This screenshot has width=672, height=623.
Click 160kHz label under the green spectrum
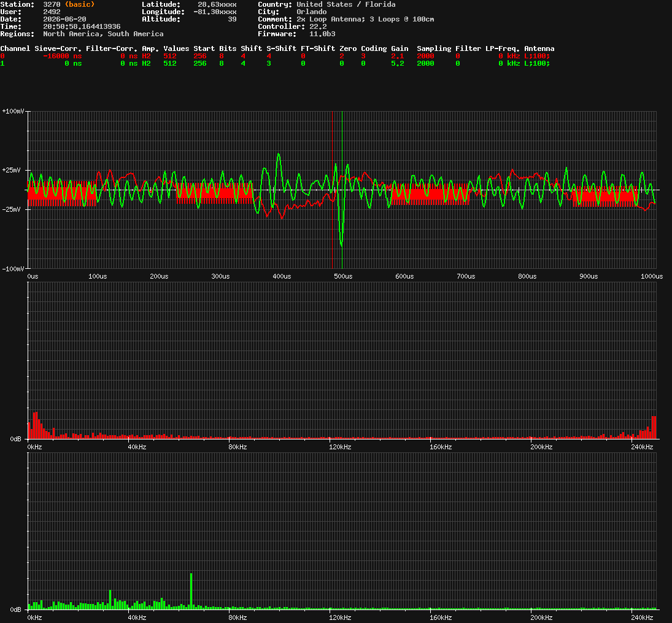tap(441, 618)
